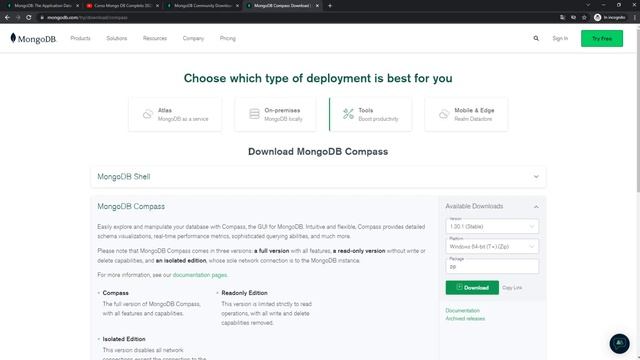Select the On-premises deployment card
The height and width of the screenshot is (360, 640).
point(275,114)
